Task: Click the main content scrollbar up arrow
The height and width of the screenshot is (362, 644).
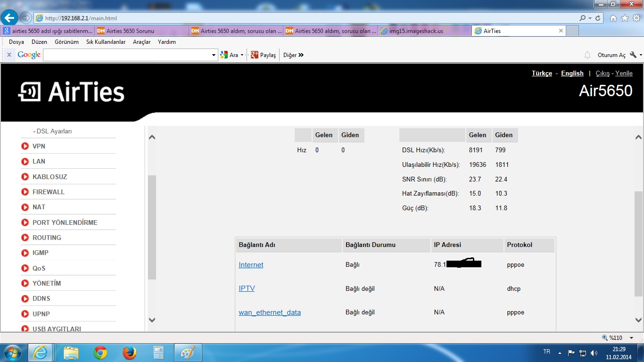Action: tap(638, 137)
